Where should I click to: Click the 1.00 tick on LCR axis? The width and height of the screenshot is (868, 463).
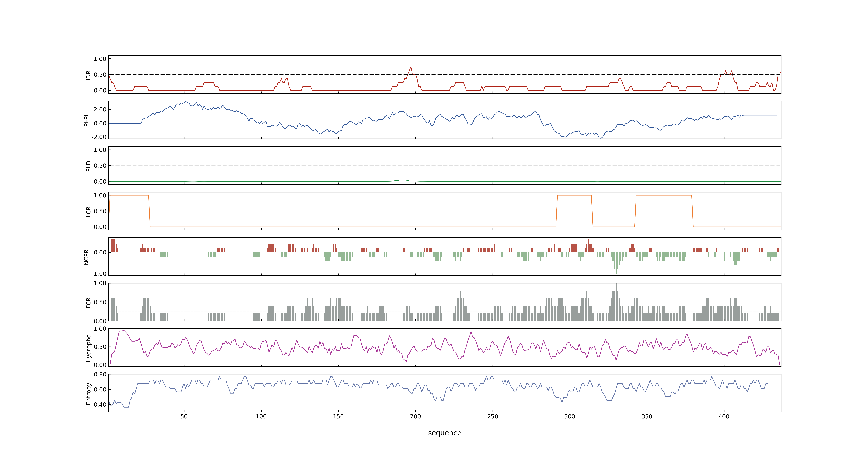coord(100,195)
